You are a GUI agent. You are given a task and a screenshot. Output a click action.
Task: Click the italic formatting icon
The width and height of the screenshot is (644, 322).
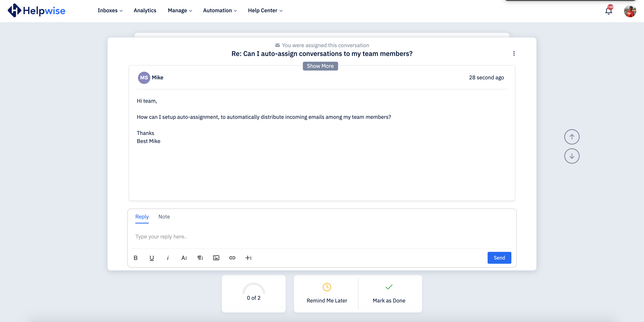tap(168, 258)
